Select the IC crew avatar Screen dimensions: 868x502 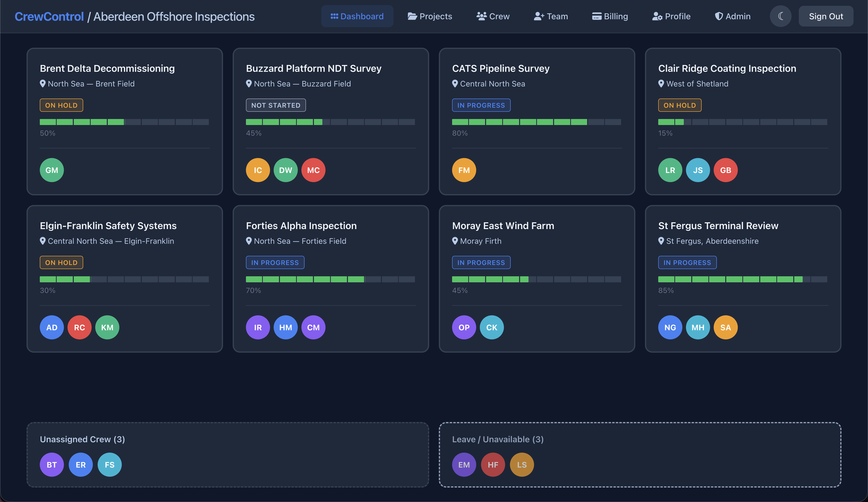pyautogui.click(x=258, y=170)
